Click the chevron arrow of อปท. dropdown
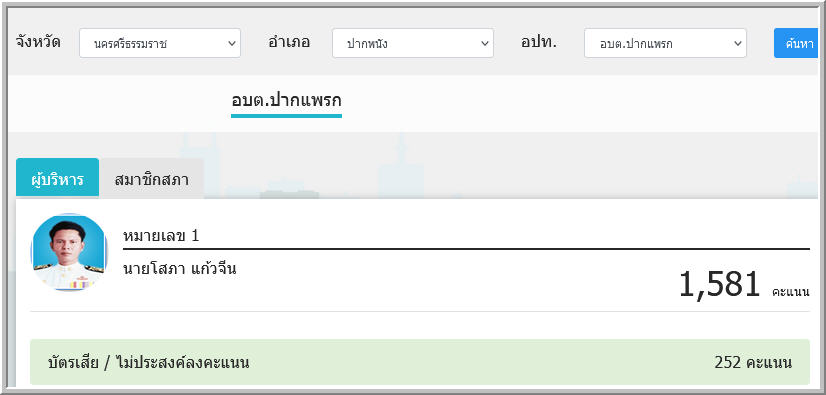 tap(738, 43)
